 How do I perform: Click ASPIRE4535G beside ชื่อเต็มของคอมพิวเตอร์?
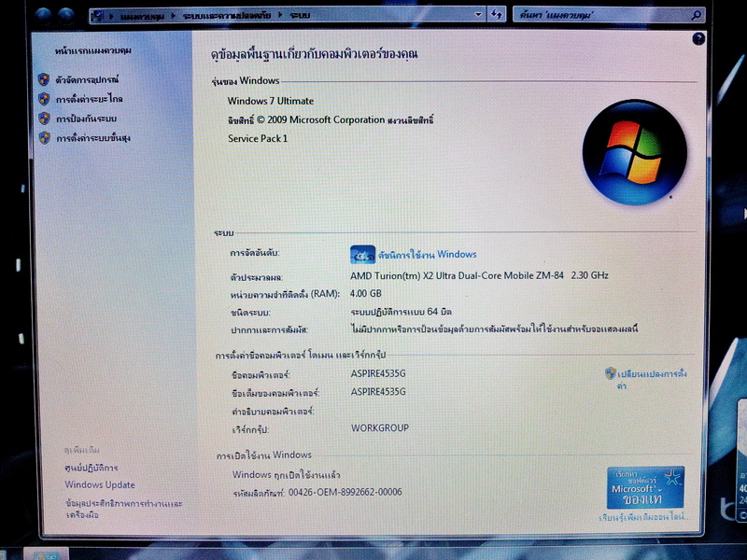378,391
